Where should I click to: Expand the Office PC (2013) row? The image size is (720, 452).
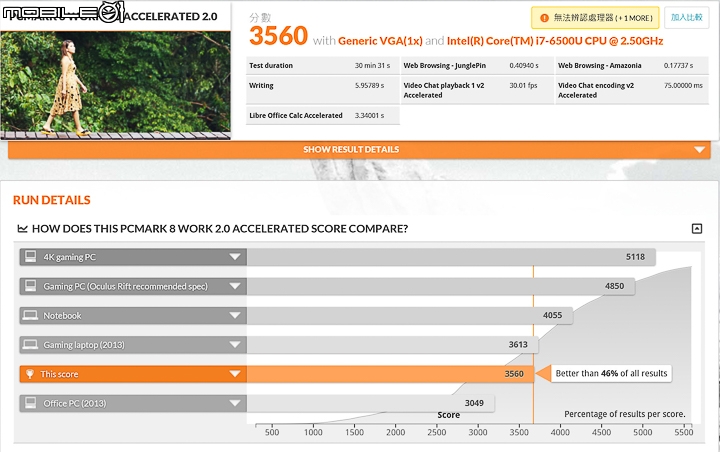[235, 403]
